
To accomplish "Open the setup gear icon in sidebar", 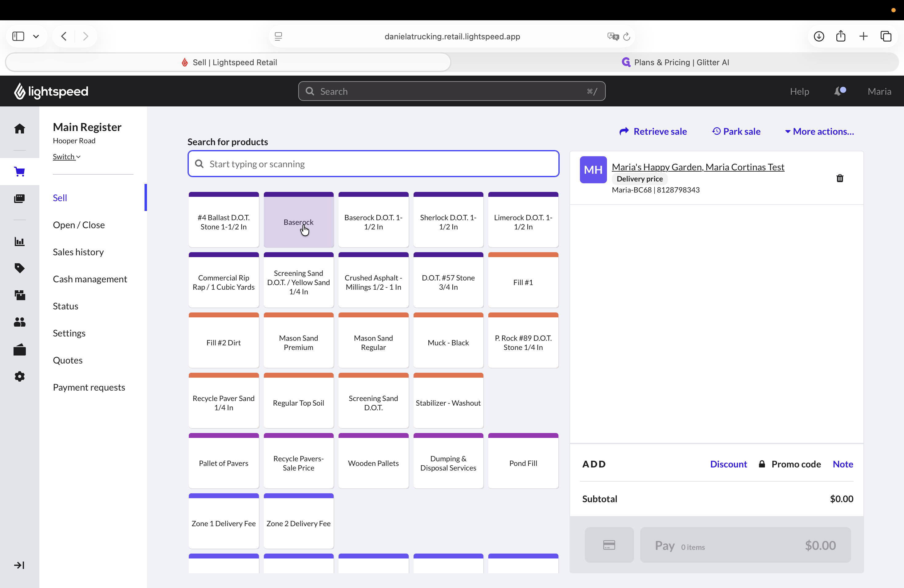I will click(19, 376).
